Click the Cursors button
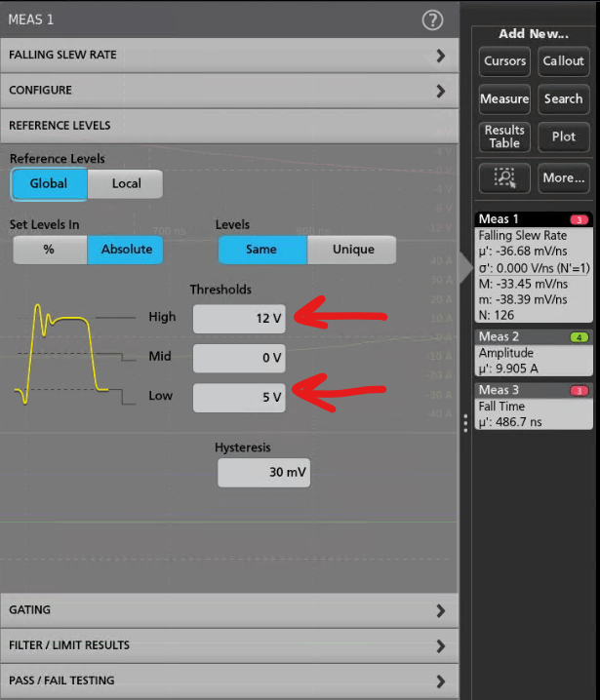The image size is (600, 700). (504, 61)
